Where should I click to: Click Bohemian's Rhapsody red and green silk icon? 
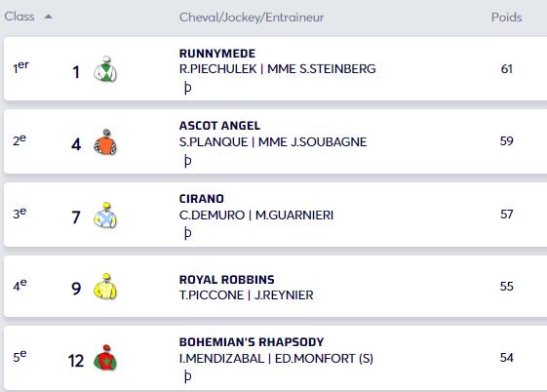[x=105, y=358]
